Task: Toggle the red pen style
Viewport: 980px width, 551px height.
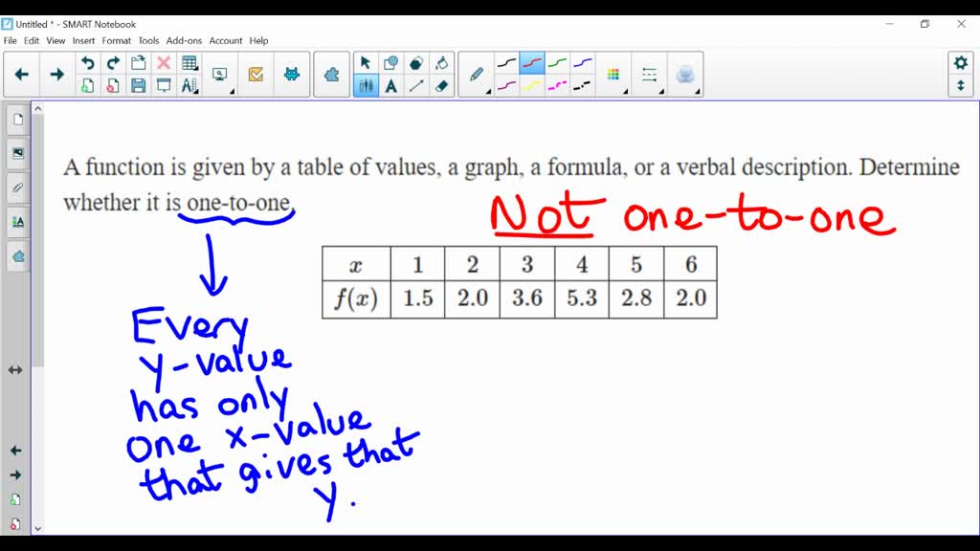Action: click(x=530, y=61)
